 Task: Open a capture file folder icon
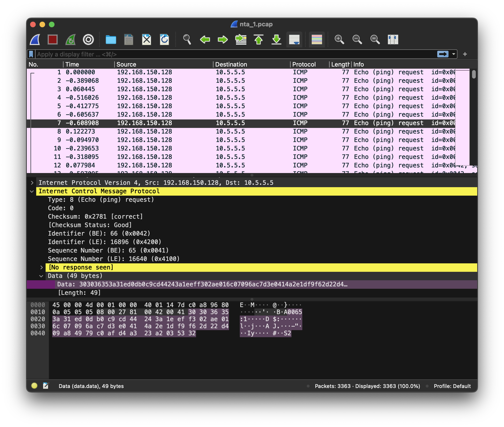point(111,40)
